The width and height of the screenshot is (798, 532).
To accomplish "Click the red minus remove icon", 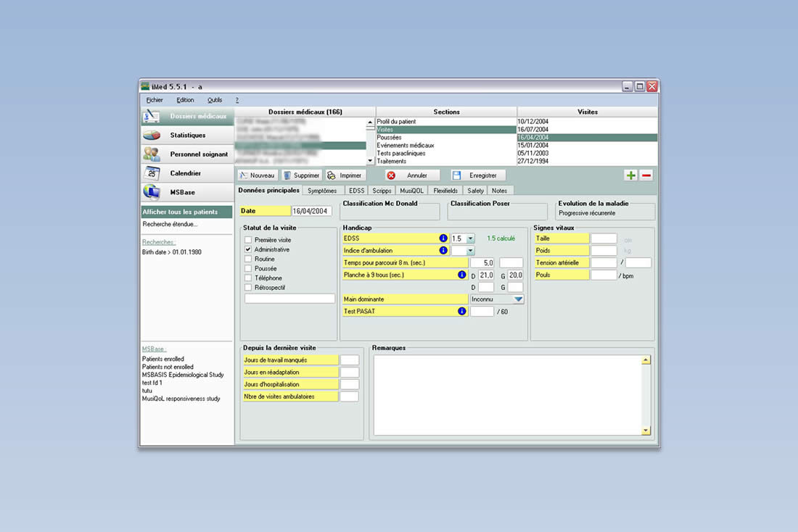I will coord(646,175).
